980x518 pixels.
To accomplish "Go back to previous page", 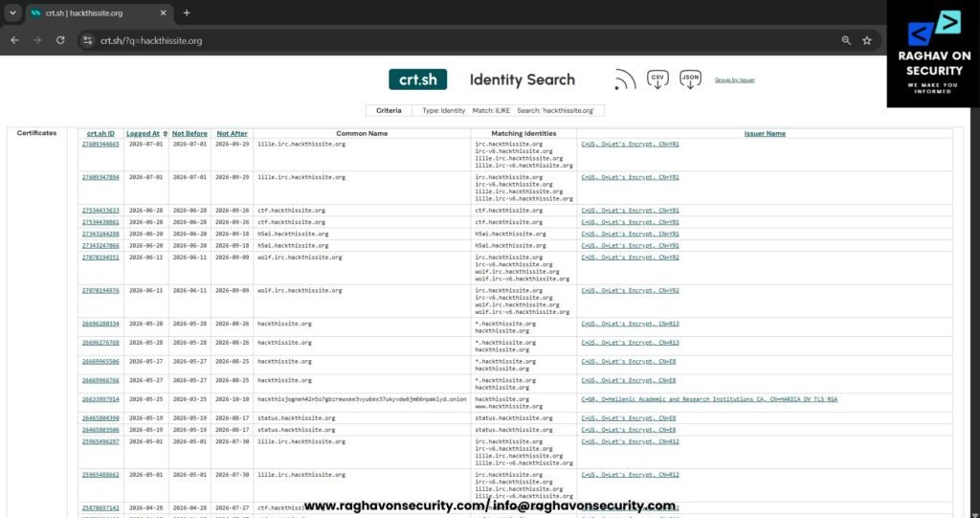I will (15, 40).
